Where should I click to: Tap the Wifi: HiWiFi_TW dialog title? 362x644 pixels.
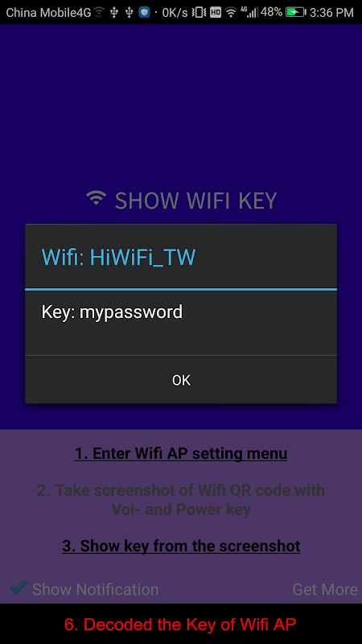click(x=118, y=258)
